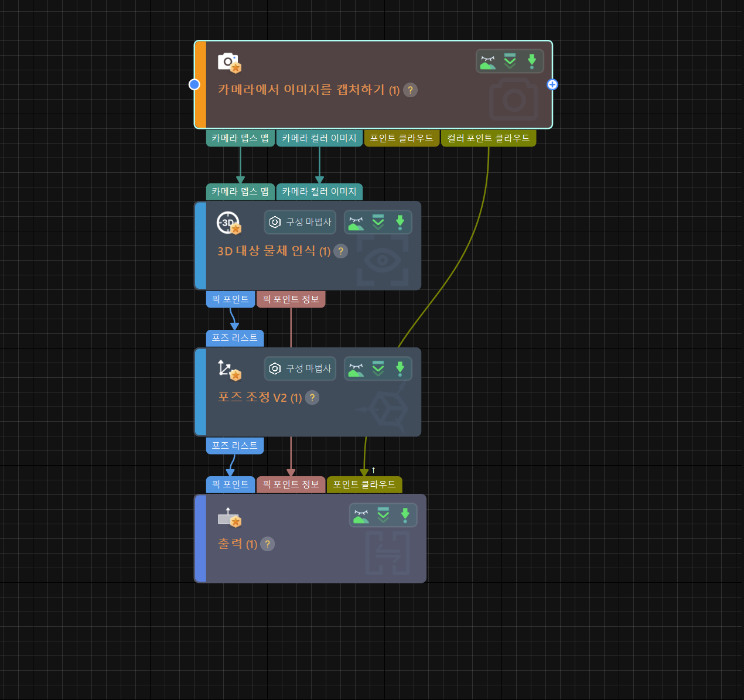
Task: Click green download arrow on camera capture step
Action: coord(532,62)
